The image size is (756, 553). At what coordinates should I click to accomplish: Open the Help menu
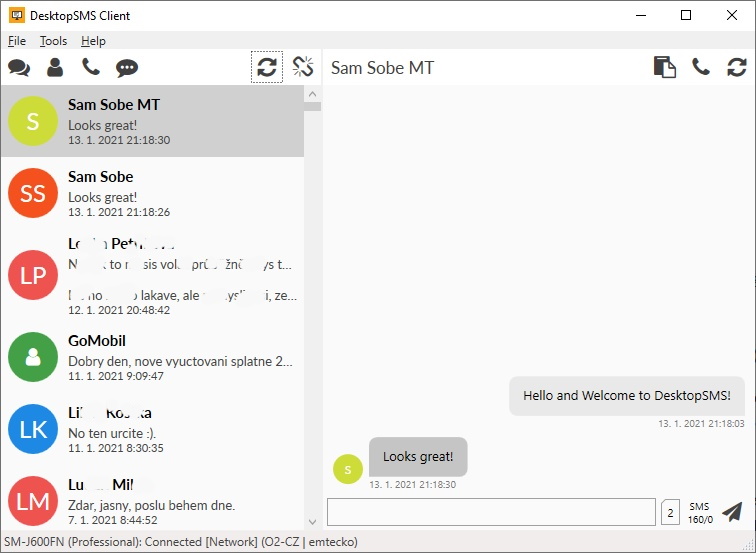[x=93, y=41]
